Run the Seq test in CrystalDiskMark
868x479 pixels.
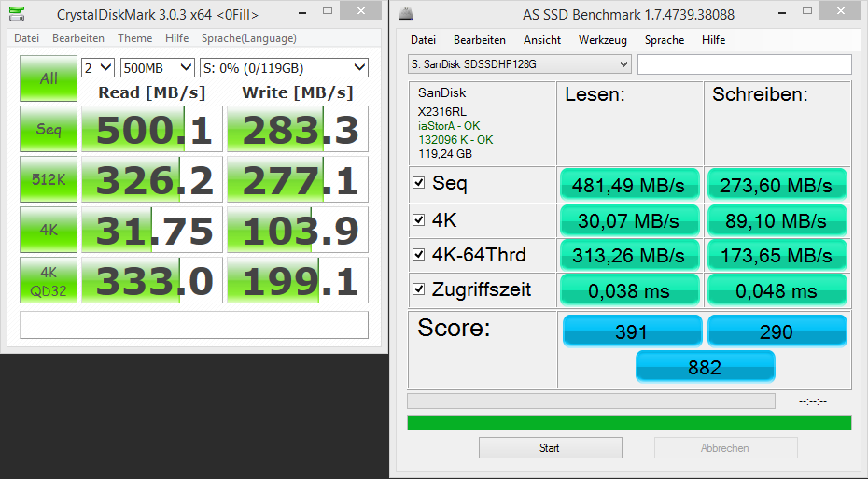pos(49,129)
